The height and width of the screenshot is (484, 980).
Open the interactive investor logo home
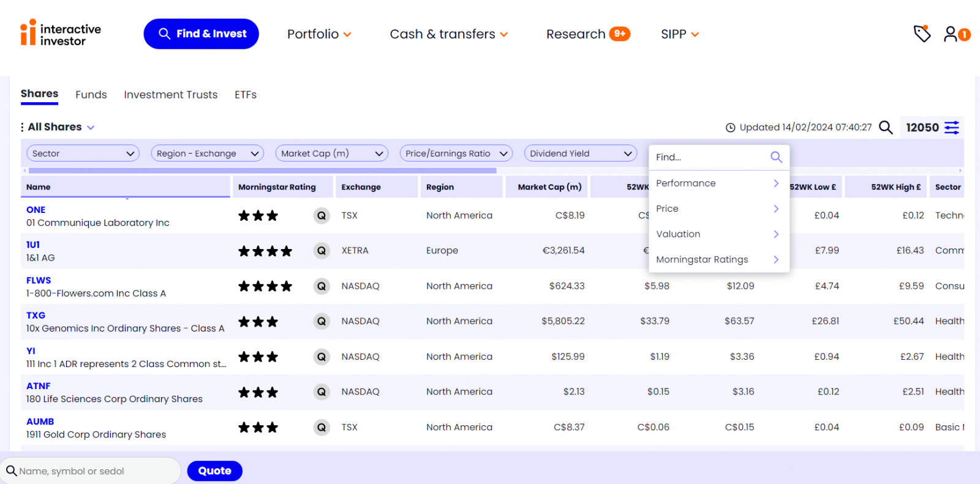click(61, 33)
